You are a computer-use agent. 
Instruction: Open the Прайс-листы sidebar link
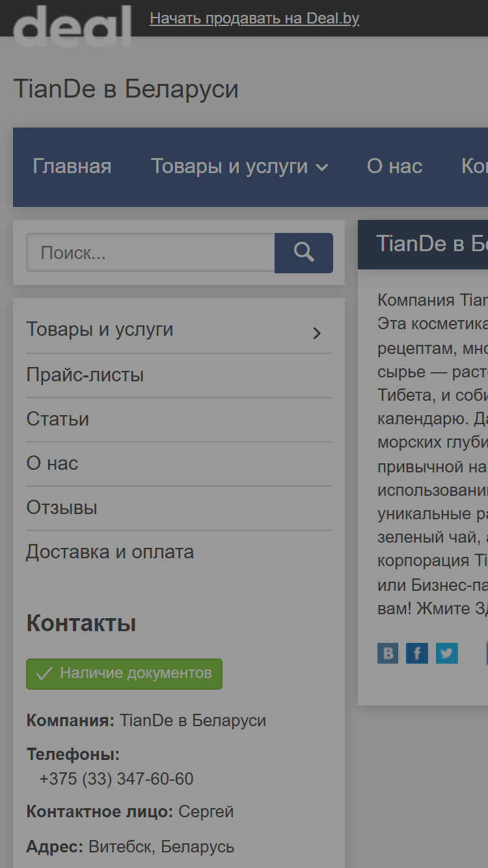tap(85, 375)
